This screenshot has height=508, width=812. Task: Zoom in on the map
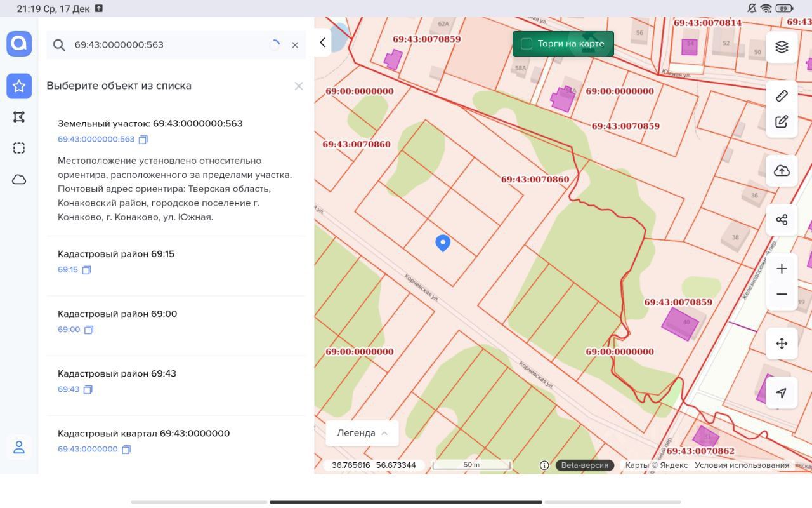point(782,269)
